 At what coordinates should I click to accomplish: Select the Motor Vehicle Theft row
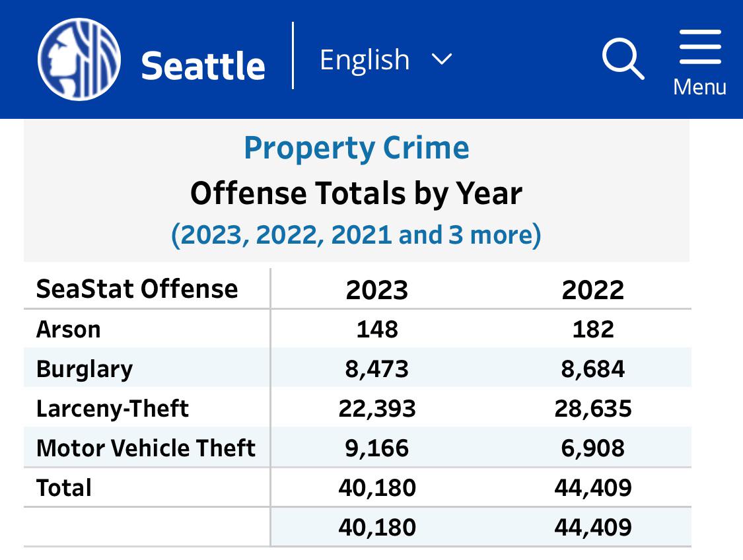pos(146,448)
